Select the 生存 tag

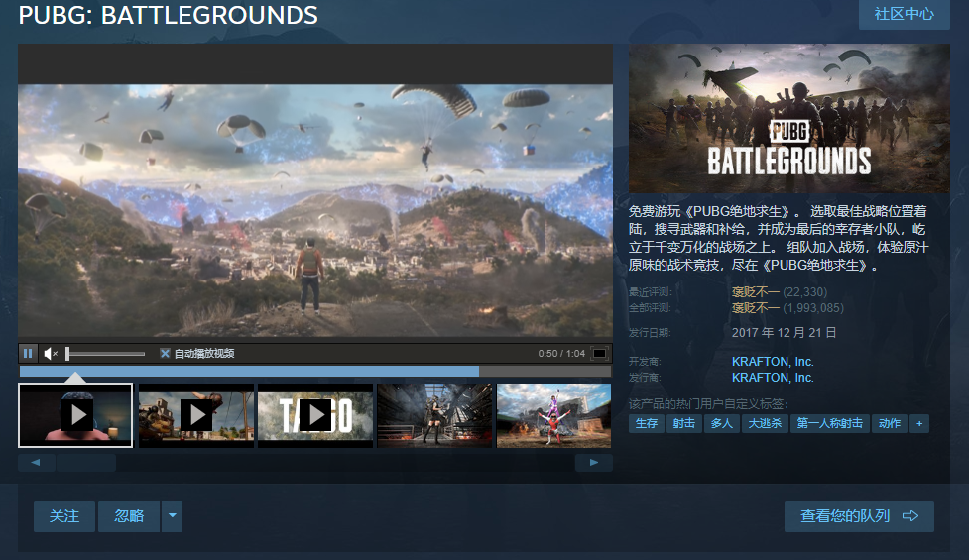(647, 423)
